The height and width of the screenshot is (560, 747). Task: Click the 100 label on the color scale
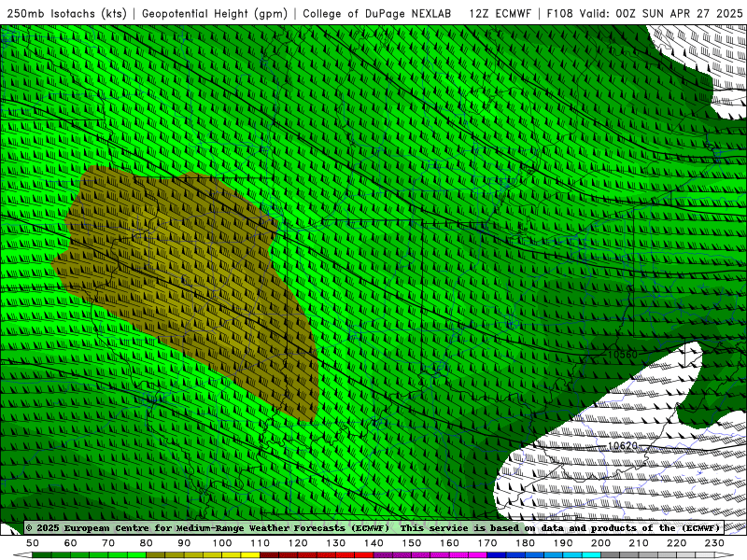coord(222,543)
